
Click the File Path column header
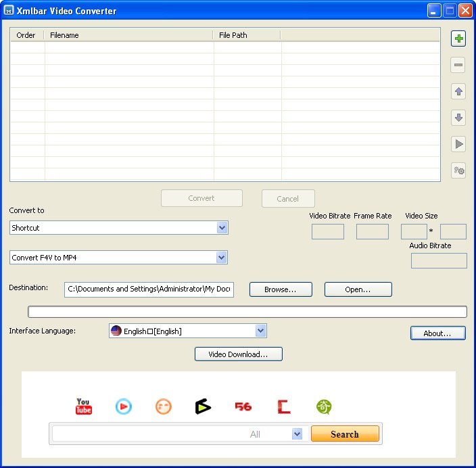(x=247, y=35)
